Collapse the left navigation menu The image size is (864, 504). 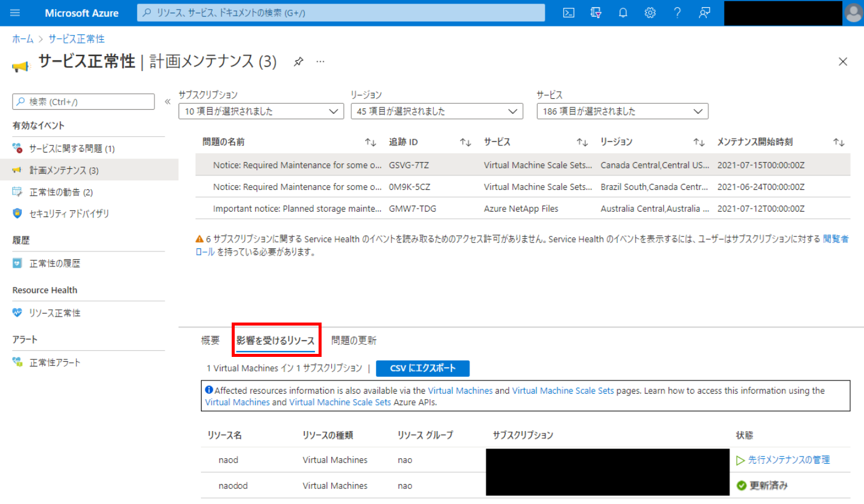click(168, 101)
